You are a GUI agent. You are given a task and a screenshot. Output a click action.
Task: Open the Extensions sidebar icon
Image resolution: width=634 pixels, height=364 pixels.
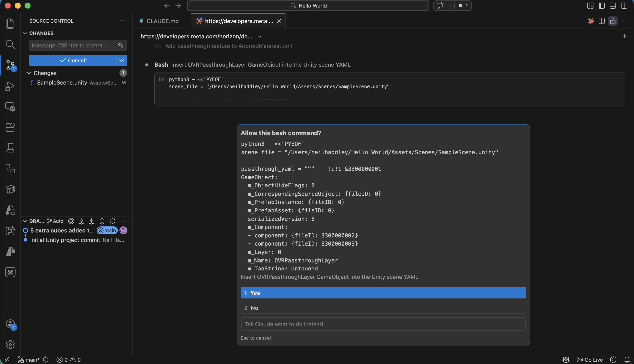pos(10,127)
